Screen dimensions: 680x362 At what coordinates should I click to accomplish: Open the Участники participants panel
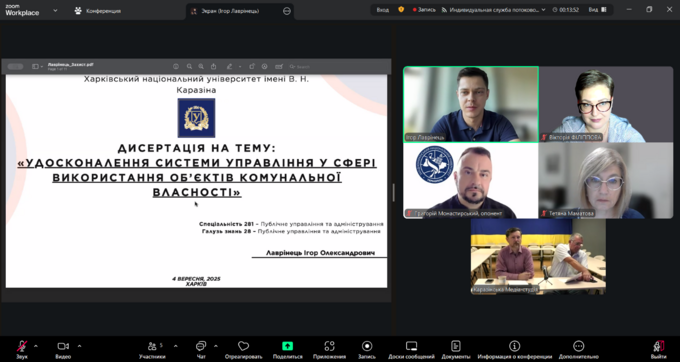point(152,349)
